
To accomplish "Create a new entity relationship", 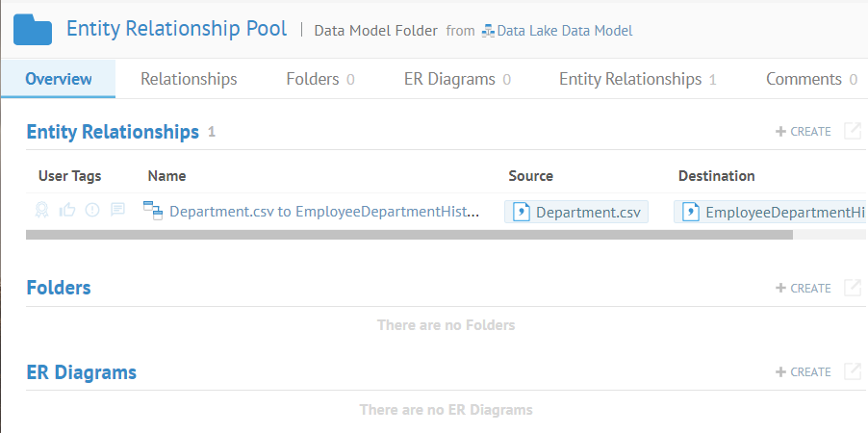I will pos(804,132).
